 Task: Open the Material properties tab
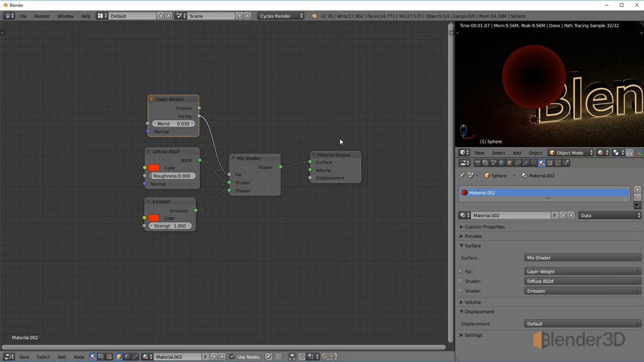pyautogui.click(x=542, y=163)
